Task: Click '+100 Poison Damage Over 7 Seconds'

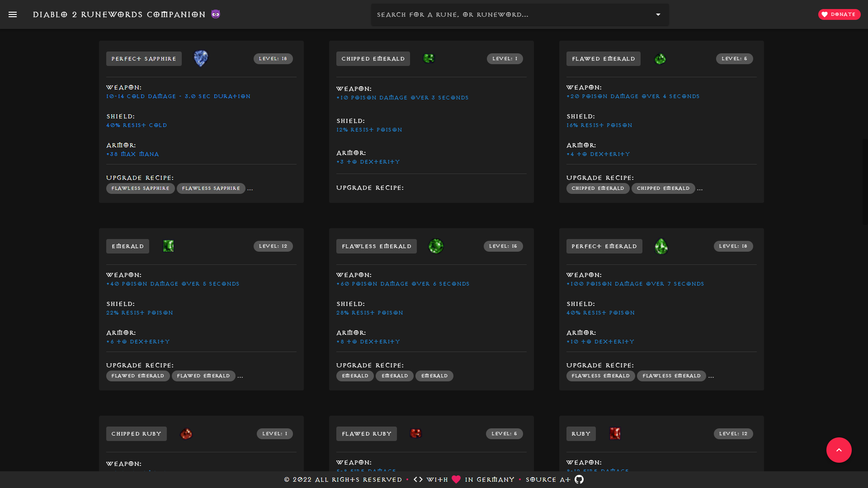Action: [x=635, y=284]
